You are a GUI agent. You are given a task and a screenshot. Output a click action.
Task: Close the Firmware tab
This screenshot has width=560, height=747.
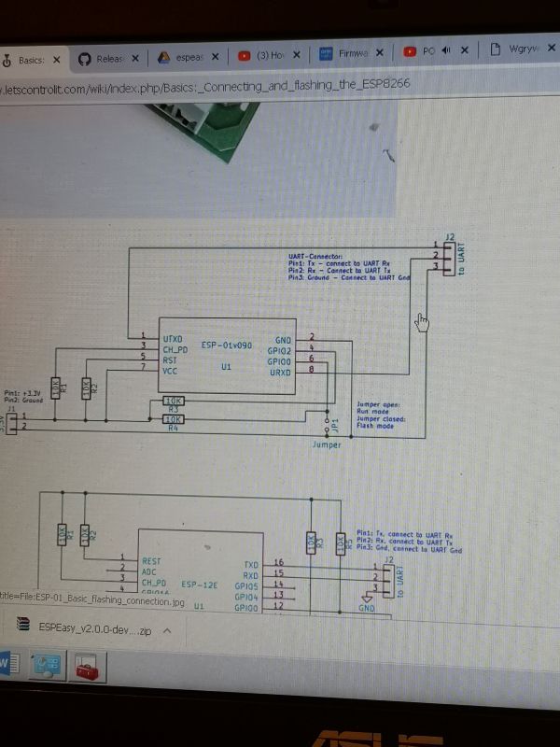[x=380, y=52]
